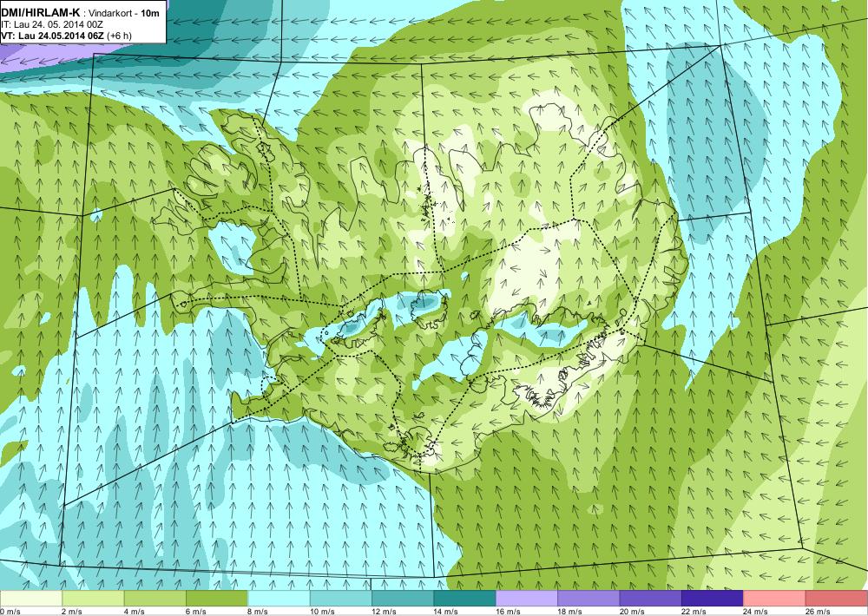Click the '12 m/s' legend label
Image resolution: width=868 pixels, height=616 pixels.
[385, 611]
